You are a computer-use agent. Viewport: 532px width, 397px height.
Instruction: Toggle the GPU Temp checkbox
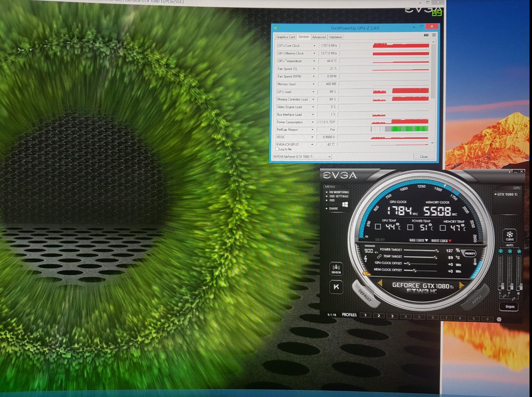(x=378, y=227)
